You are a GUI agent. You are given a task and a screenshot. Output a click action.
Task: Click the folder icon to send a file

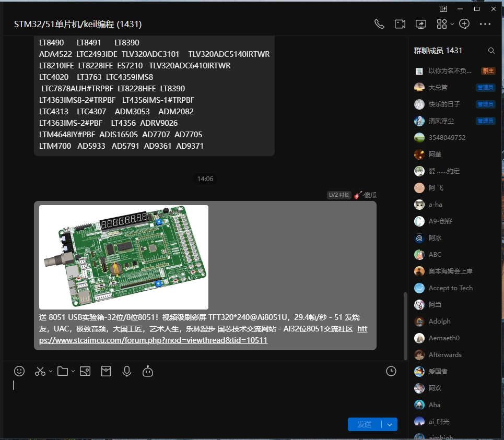pyautogui.click(x=62, y=371)
